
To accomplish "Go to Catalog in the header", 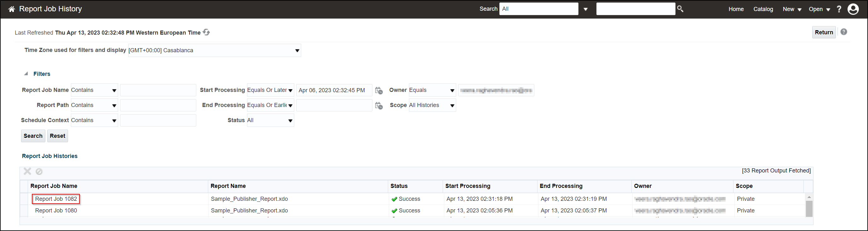I will (x=763, y=9).
